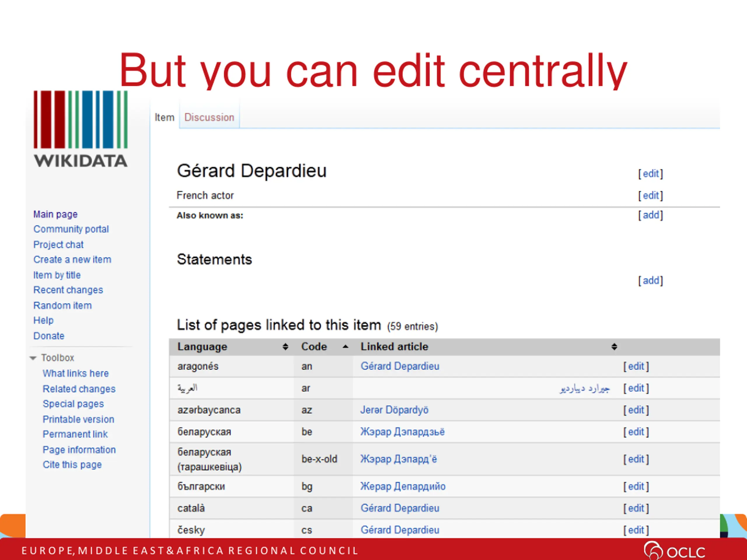
Task: Add an Also known as alias
Action: pyautogui.click(x=650, y=215)
